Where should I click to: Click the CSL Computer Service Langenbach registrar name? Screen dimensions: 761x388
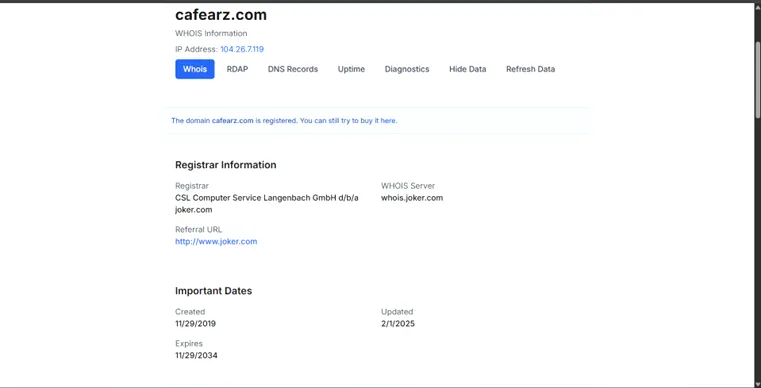coord(267,204)
